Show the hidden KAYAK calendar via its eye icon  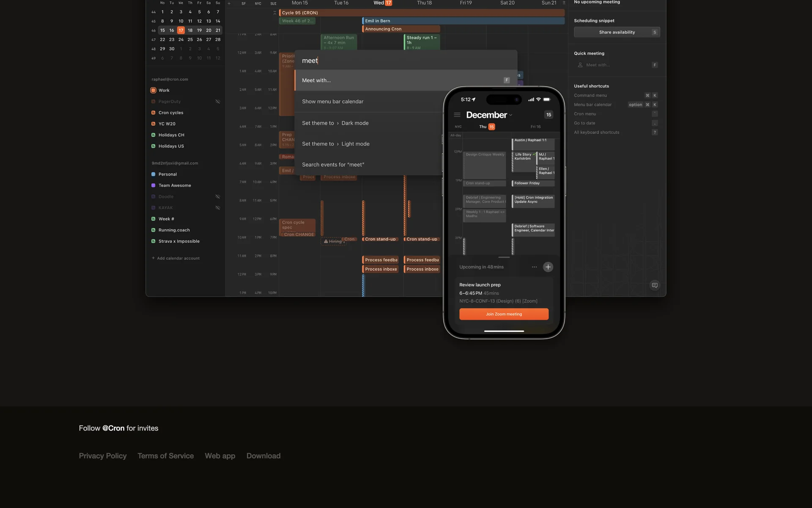tap(218, 208)
